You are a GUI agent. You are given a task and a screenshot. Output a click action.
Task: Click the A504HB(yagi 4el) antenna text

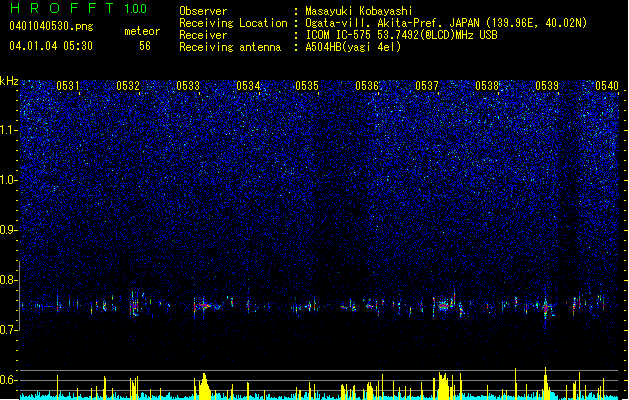tap(353, 47)
